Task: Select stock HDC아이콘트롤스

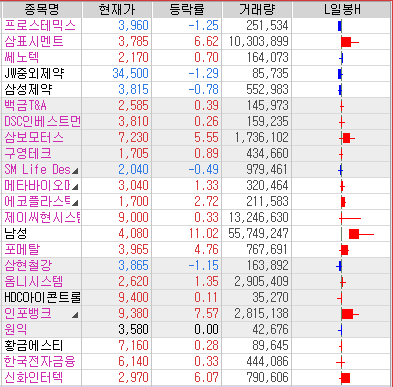Action: point(42,298)
